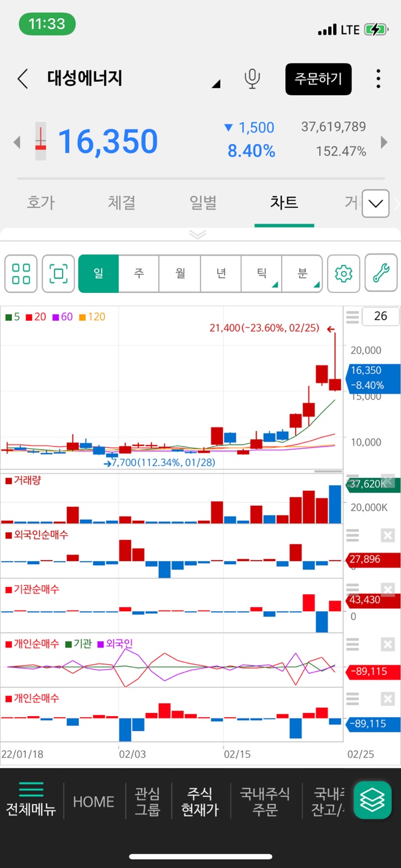The height and width of the screenshot is (868, 401).
Task: Tap the 37,619,789 volume figure
Action: click(334, 127)
